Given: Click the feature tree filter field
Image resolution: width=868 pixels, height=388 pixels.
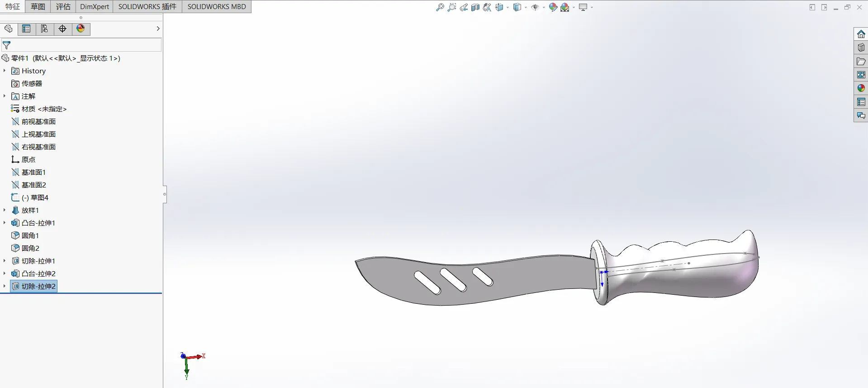Looking at the screenshot, I should pyautogui.click(x=81, y=45).
